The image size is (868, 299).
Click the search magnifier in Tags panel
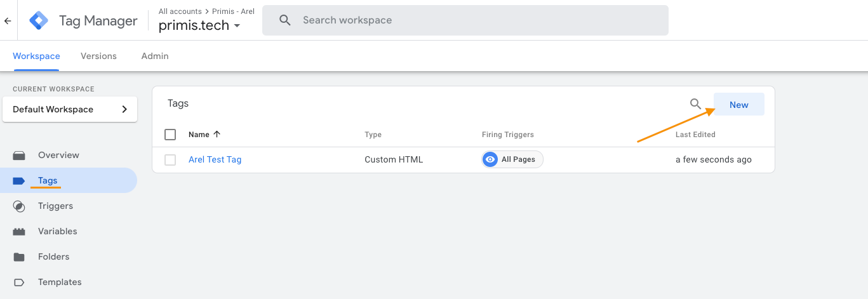pos(695,104)
